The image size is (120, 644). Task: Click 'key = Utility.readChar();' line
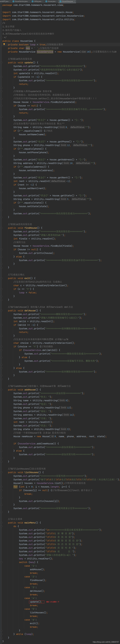36,559
